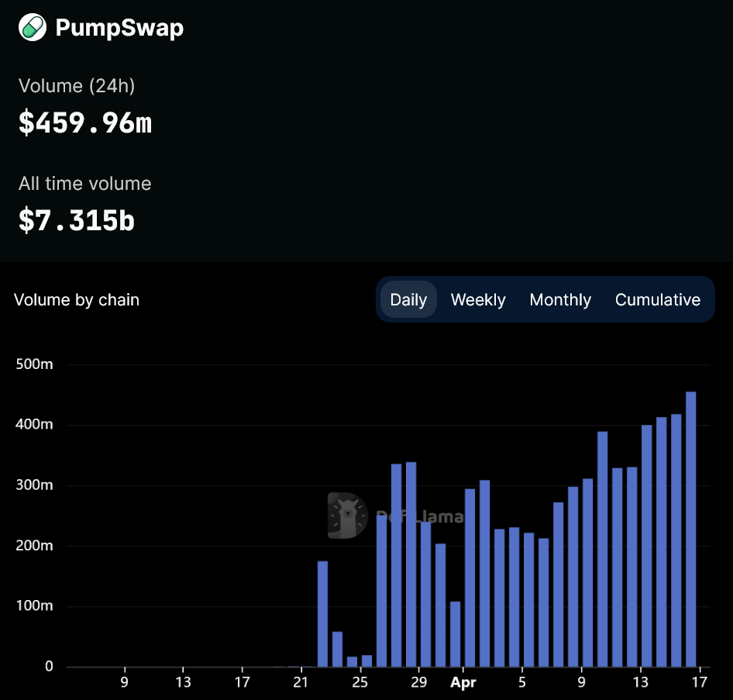Click the bar reaching almost 400m after the 9 label
Screen dimensions: 733x700
tap(602, 549)
